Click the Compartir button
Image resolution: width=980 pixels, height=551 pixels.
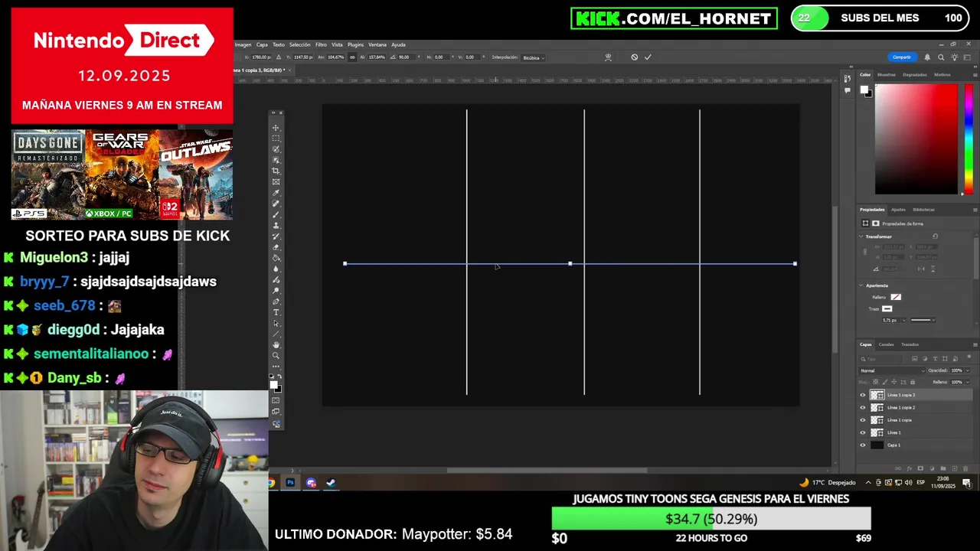902,57
